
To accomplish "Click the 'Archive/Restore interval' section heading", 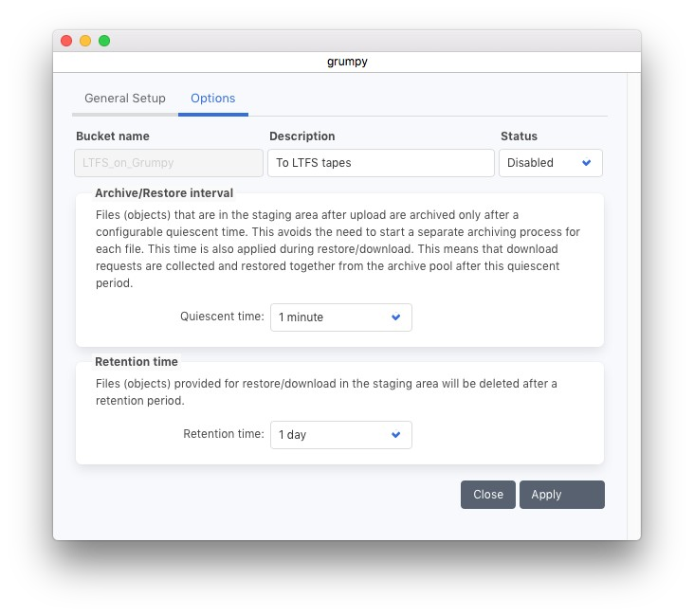I will (164, 193).
